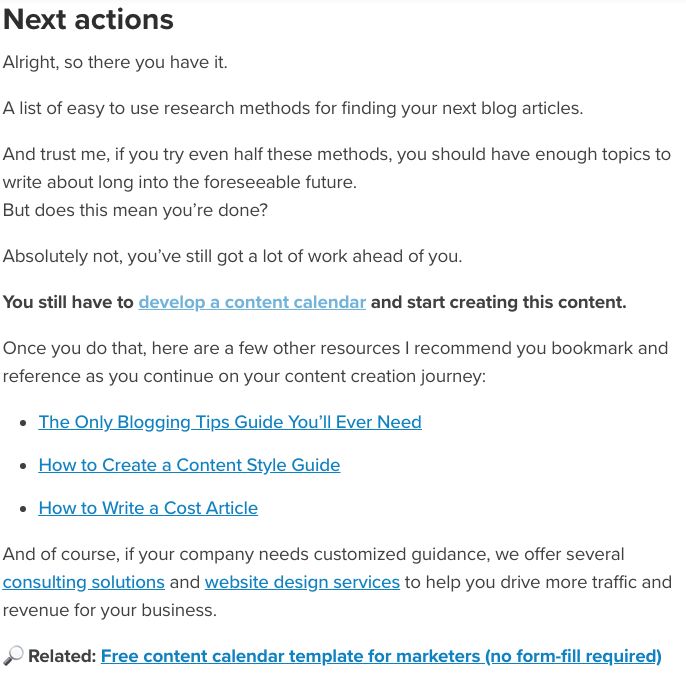Click the 'And trust me' paragraph
This screenshot has height=689, width=686.
tap(337, 168)
